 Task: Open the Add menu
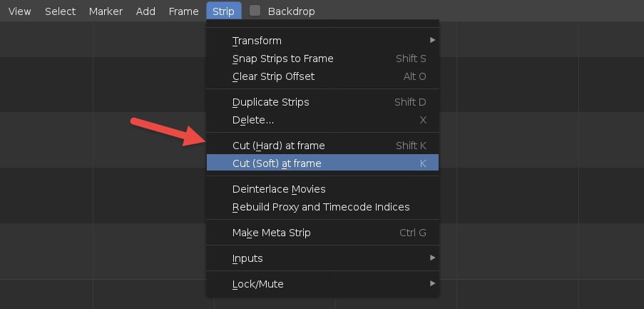pos(145,11)
